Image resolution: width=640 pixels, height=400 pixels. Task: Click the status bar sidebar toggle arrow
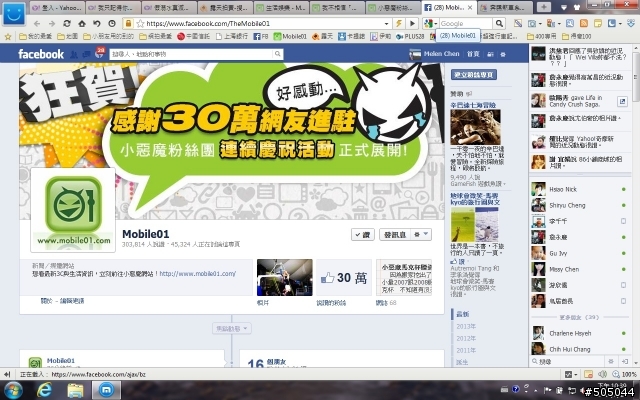click(7, 374)
